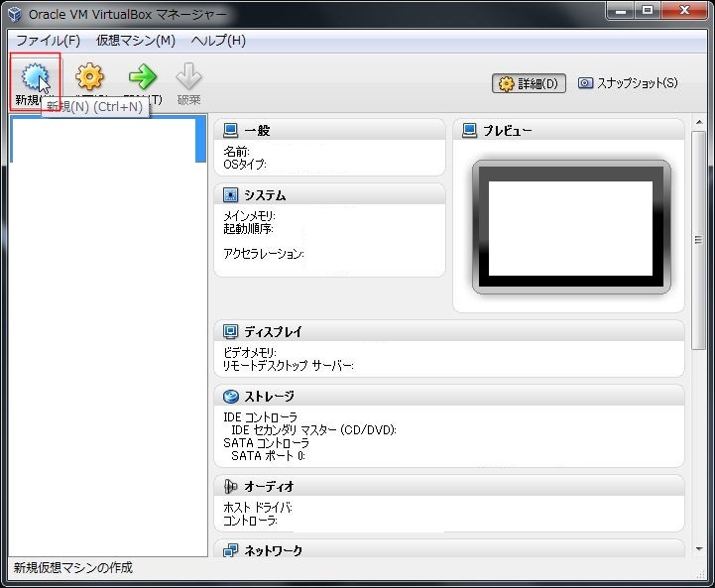Click the 名前: label in General
Screen dimensions: 715x588
pos(236,152)
